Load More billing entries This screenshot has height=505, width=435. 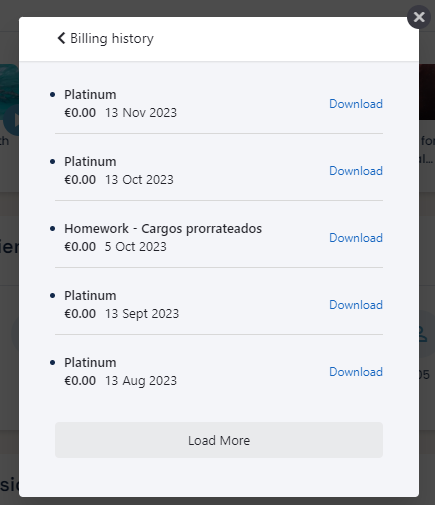click(x=219, y=440)
